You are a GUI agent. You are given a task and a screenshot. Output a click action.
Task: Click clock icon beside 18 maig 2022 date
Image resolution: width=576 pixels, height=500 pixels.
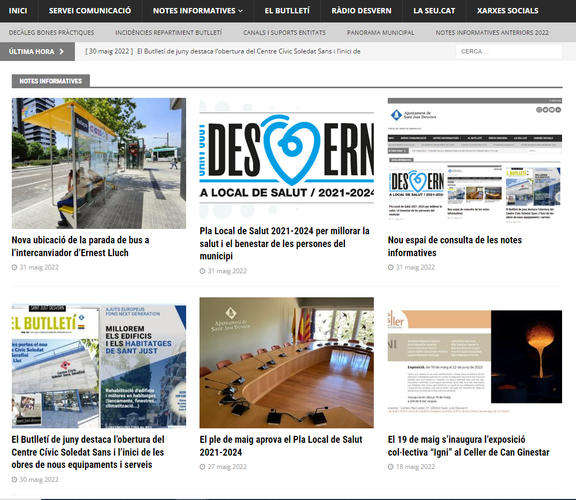tap(390, 467)
